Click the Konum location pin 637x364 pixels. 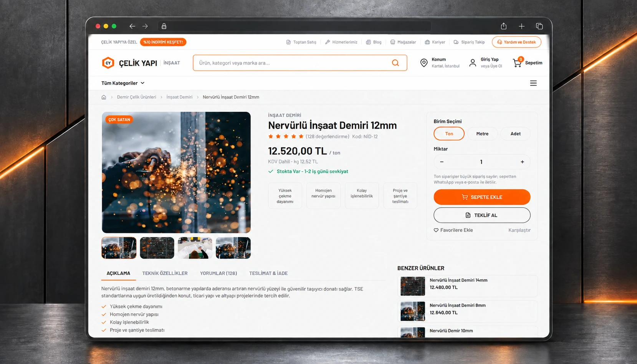[x=424, y=63]
